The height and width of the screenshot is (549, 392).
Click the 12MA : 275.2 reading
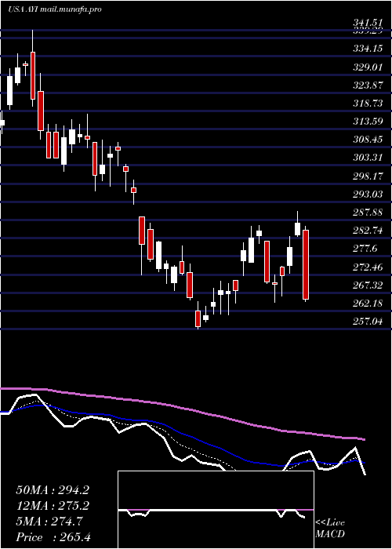53,506
